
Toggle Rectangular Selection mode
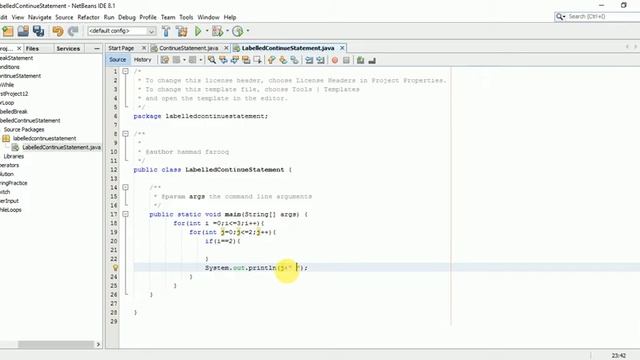[x=258, y=60]
